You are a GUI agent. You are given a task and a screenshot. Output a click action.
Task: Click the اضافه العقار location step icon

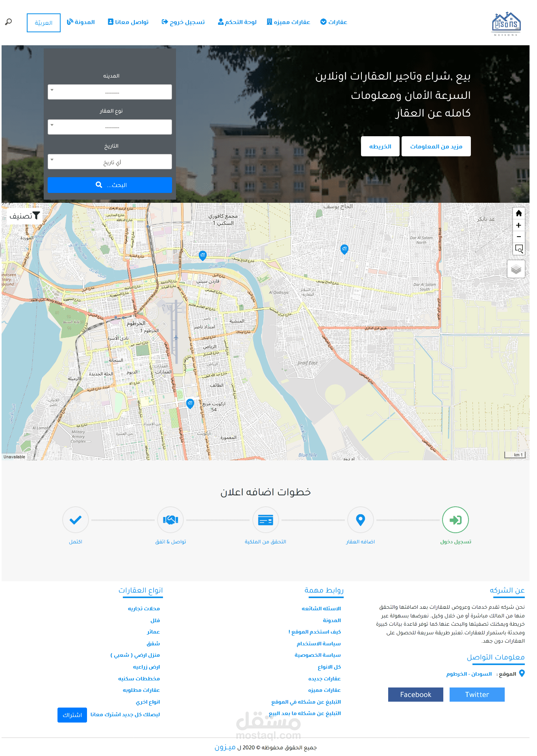tap(360, 520)
